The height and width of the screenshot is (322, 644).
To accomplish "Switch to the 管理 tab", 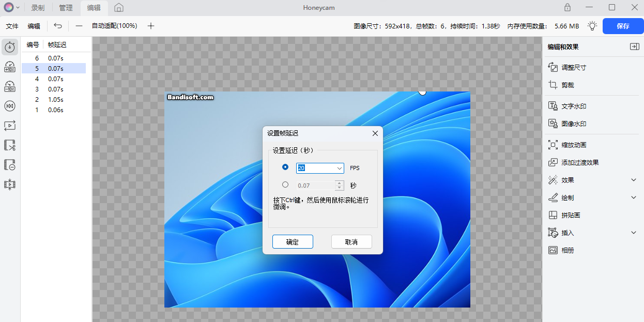I will pyautogui.click(x=66, y=8).
